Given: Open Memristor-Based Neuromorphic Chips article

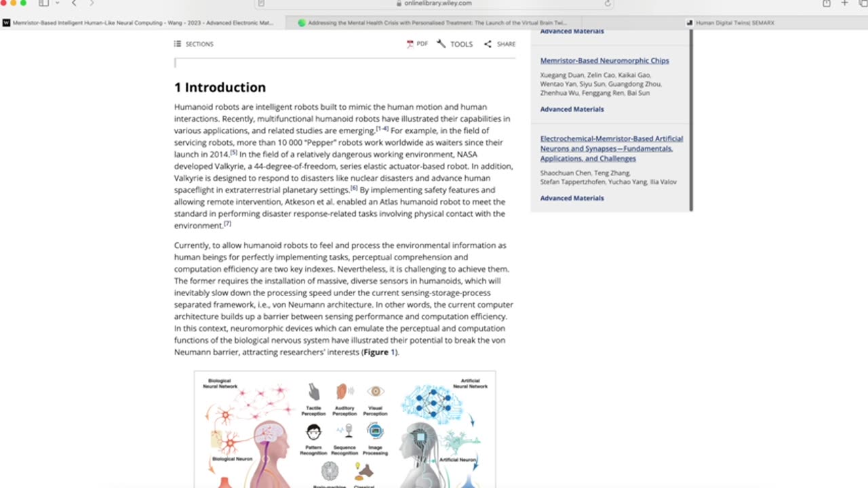Looking at the screenshot, I should (x=604, y=60).
